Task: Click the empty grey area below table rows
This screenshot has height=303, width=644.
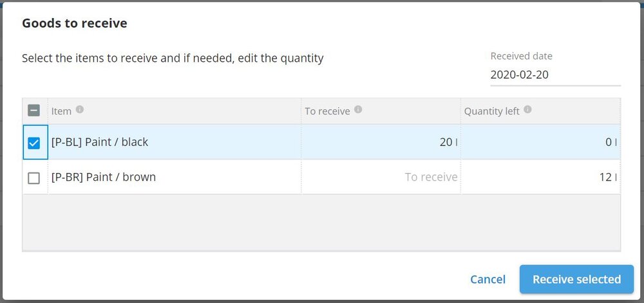Action: [321, 222]
